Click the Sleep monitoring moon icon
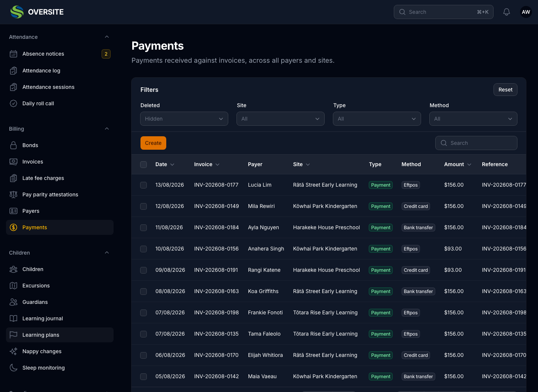 (x=13, y=368)
